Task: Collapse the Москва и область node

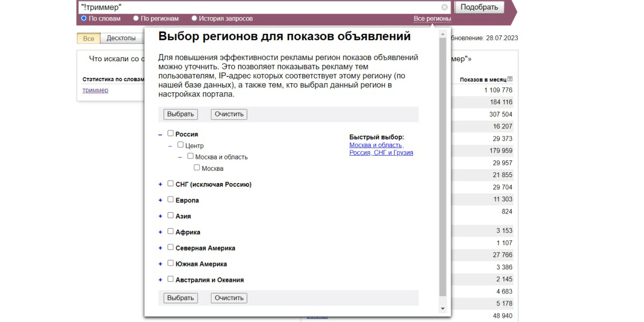Action: click(x=180, y=157)
